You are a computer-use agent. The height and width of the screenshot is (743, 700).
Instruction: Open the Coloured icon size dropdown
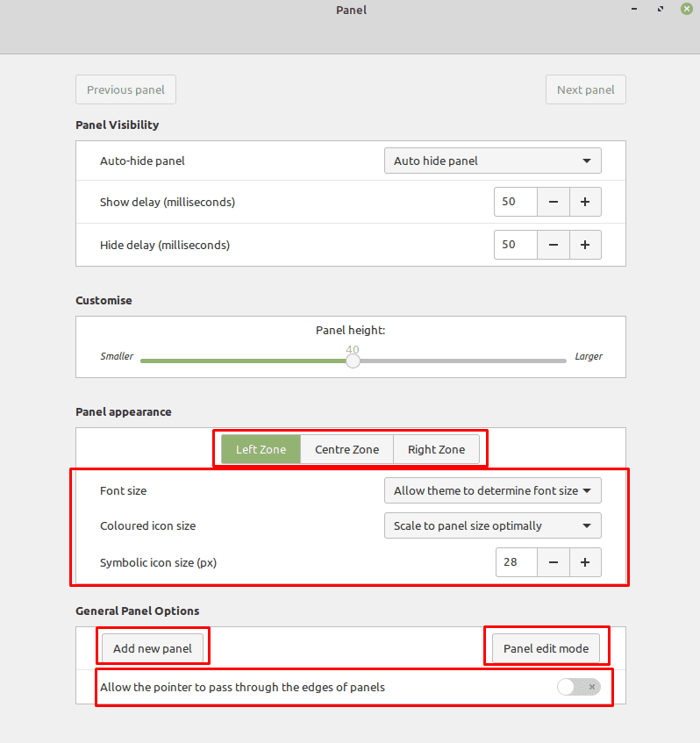[492, 525]
